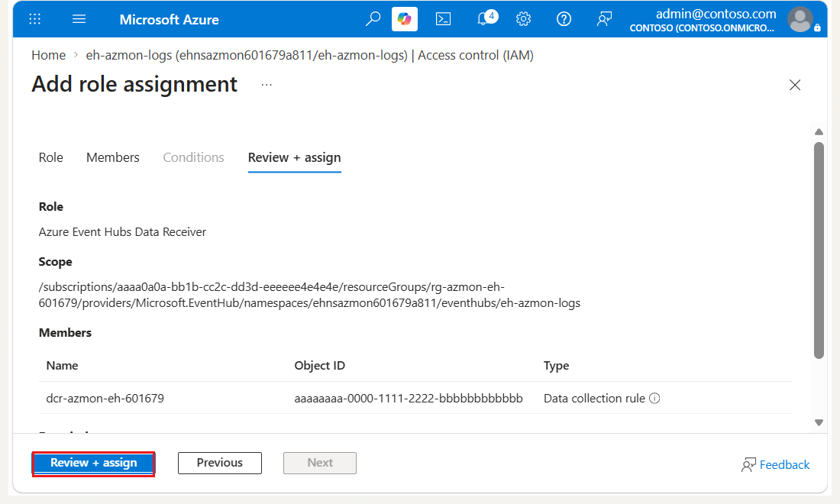Click the scrollbar down arrow
This screenshot has width=840, height=504.
(819, 422)
